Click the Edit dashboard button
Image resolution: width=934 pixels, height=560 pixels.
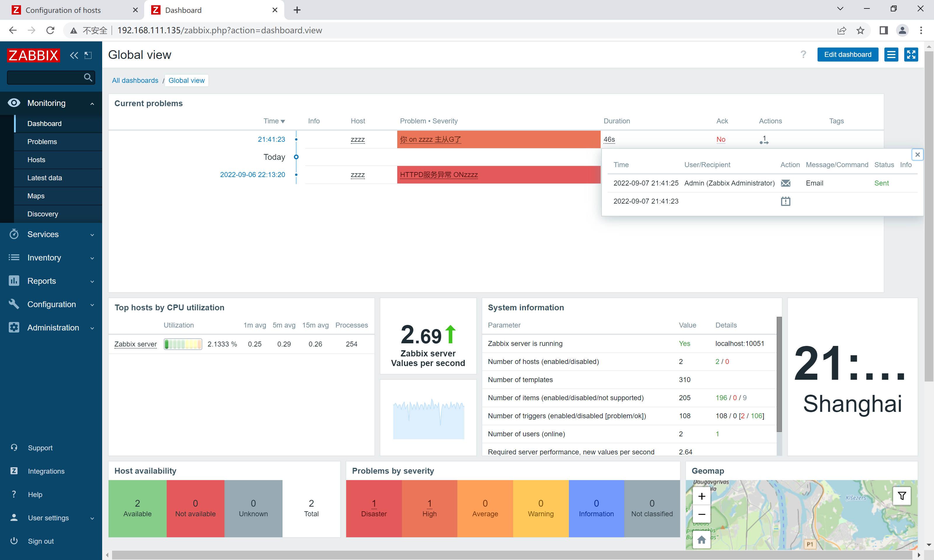point(848,55)
